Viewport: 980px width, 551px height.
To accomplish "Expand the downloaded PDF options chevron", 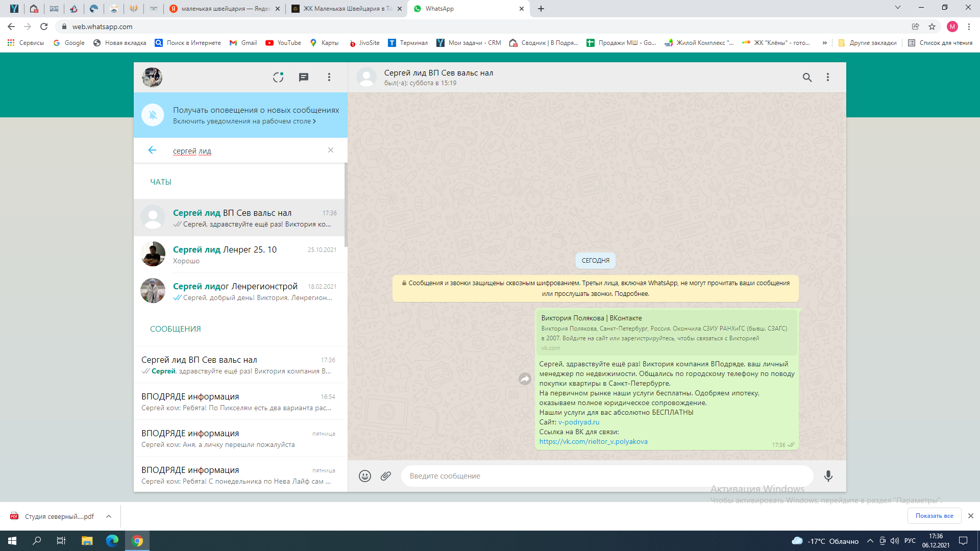I will tap(109, 516).
